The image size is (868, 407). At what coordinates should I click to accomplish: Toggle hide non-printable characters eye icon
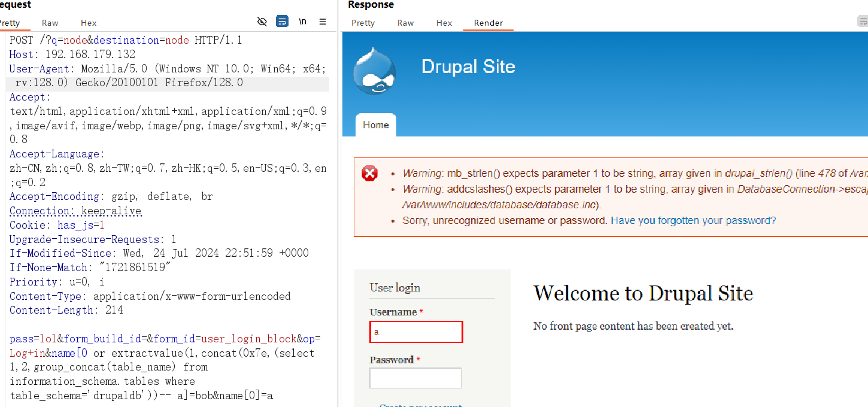click(262, 22)
